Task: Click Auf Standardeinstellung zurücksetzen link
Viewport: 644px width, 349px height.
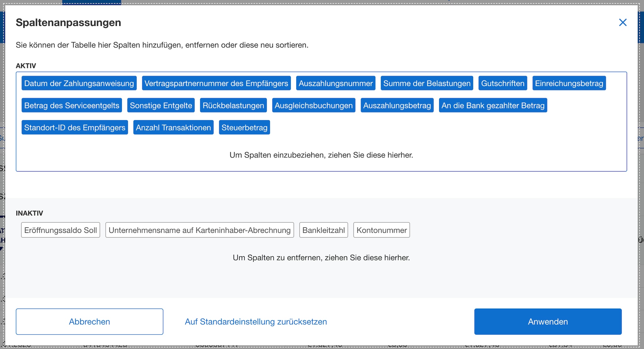Action: pos(256,322)
